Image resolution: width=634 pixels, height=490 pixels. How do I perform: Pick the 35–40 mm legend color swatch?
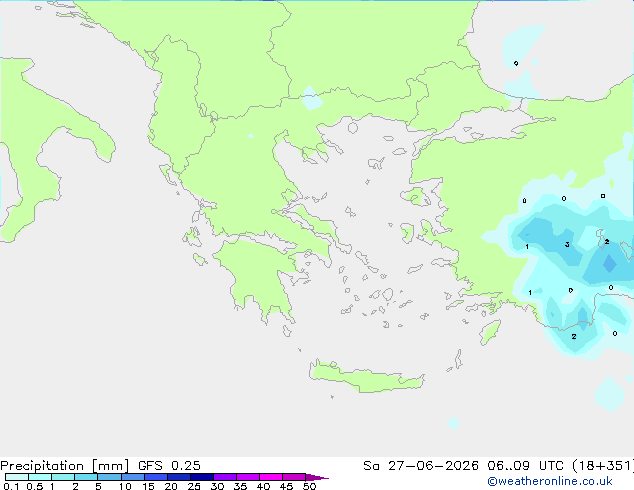[247, 477]
